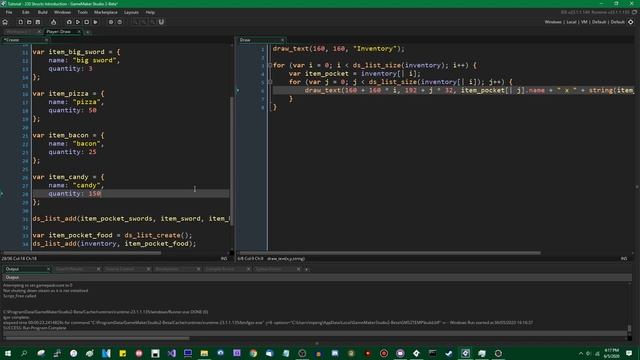Open the target settings icon at right
The width and height of the screenshot is (640, 360).
pos(631,22)
